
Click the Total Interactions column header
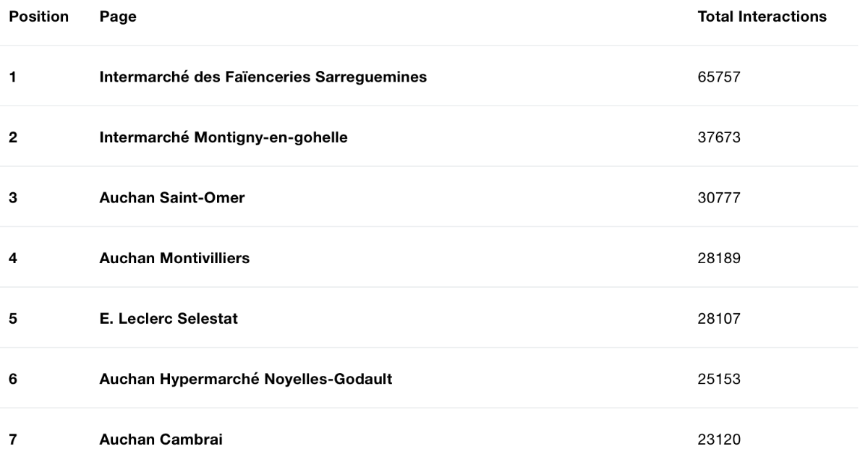click(x=762, y=17)
